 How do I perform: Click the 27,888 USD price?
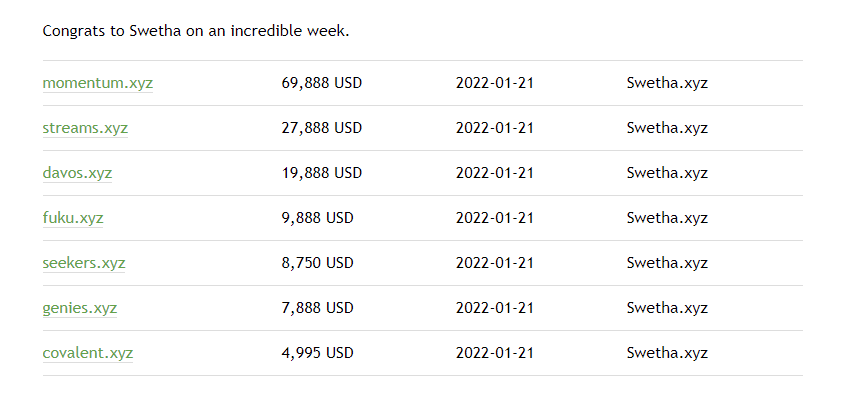[322, 128]
